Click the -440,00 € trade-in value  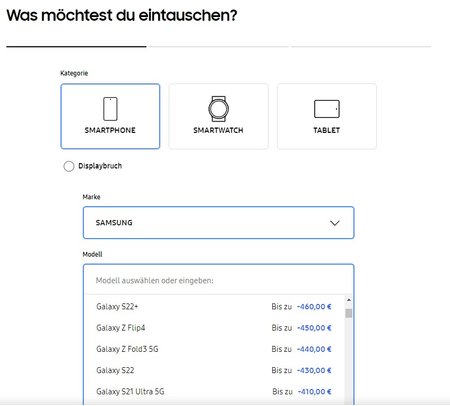314,349
